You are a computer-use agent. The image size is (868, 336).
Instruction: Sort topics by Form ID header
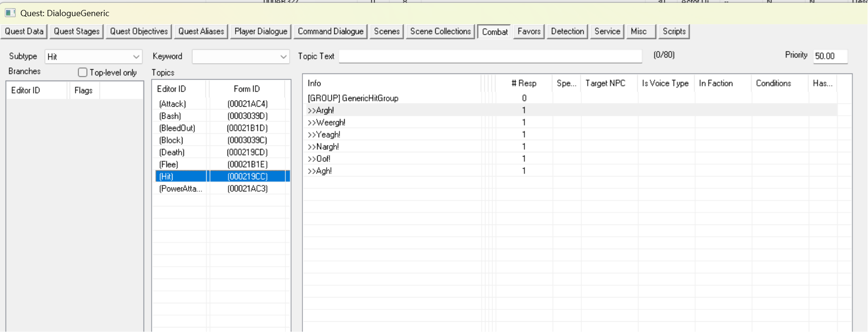pos(247,89)
